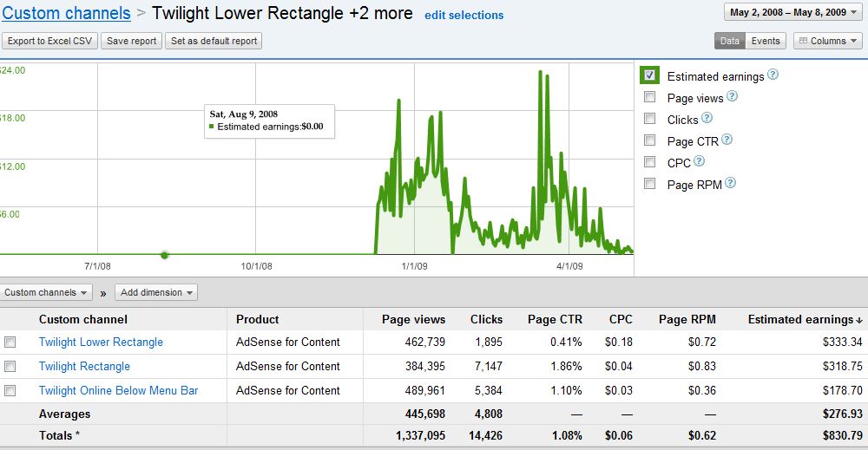Switch to the Events view tab
The height and width of the screenshot is (450, 868).
pos(766,41)
